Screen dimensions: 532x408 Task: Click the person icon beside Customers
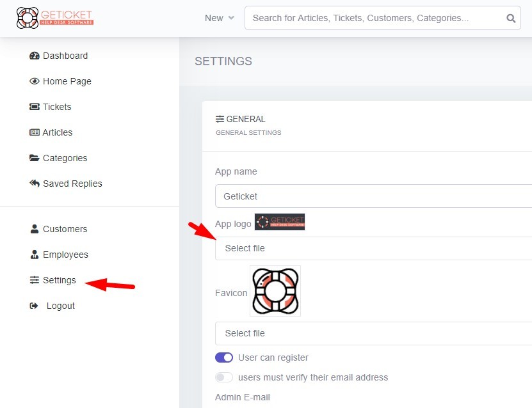35,229
